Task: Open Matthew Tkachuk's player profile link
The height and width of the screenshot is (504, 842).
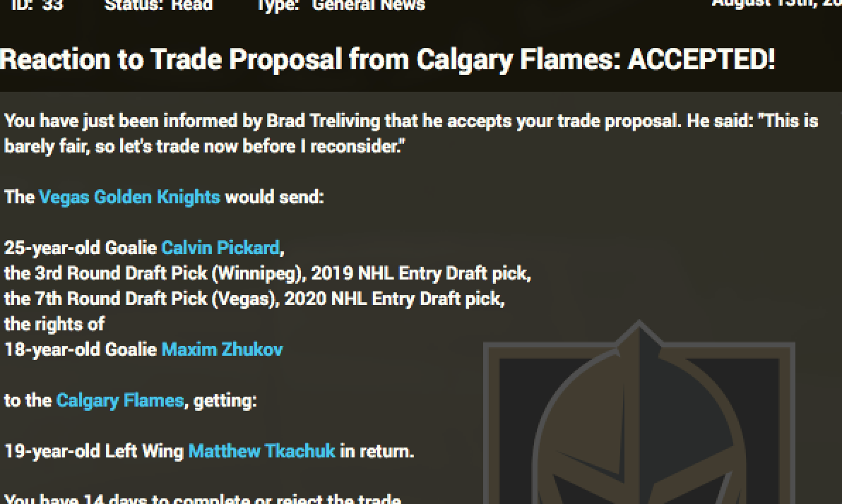Action: point(261,451)
